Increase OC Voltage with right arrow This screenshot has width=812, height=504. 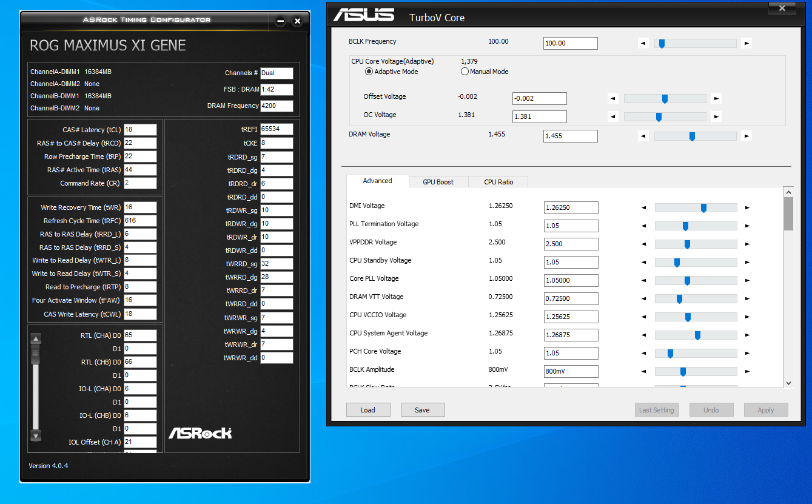click(717, 116)
